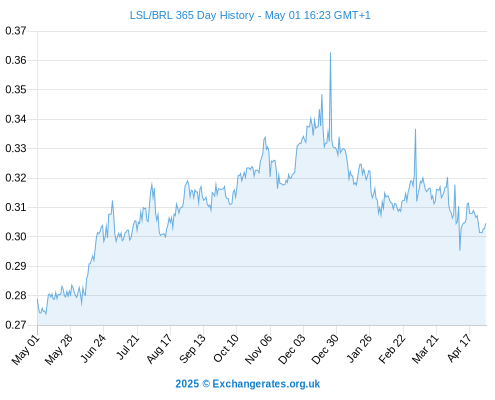
Task: Click the 0.30 y-axis value label
Action: click(x=16, y=237)
